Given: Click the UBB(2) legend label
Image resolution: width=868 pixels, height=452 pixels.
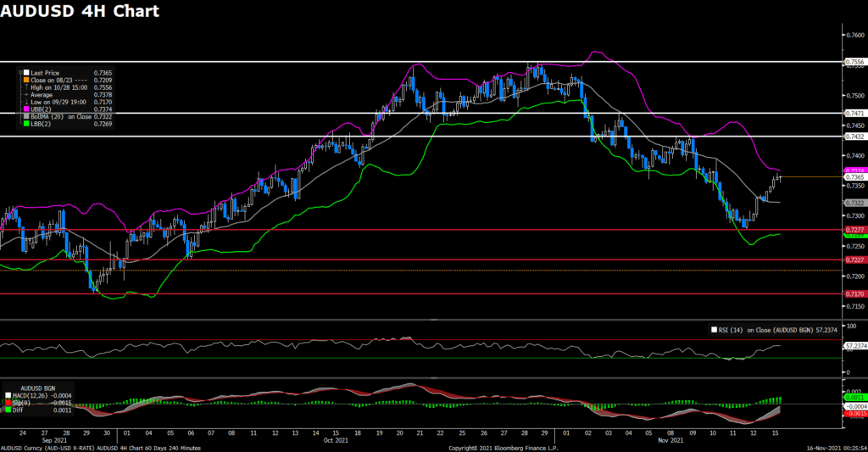Looking at the screenshot, I should pyautogui.click(x=41, y=109).
